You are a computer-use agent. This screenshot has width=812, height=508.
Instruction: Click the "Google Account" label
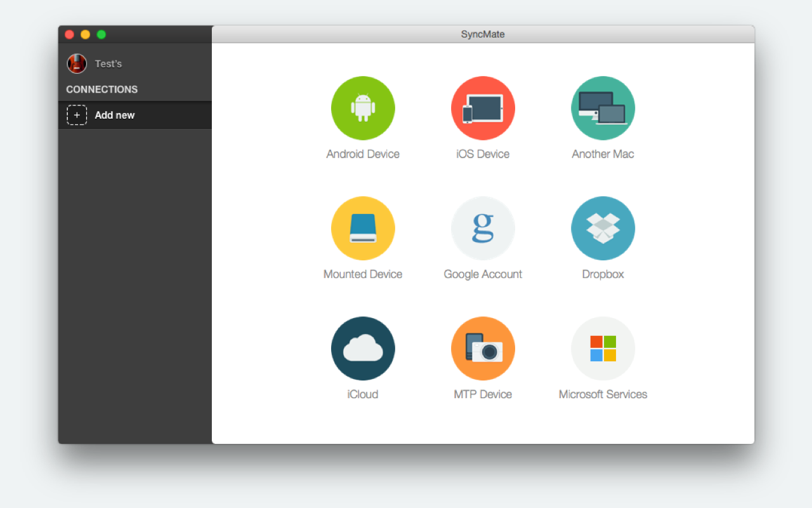tap(483, 274)
